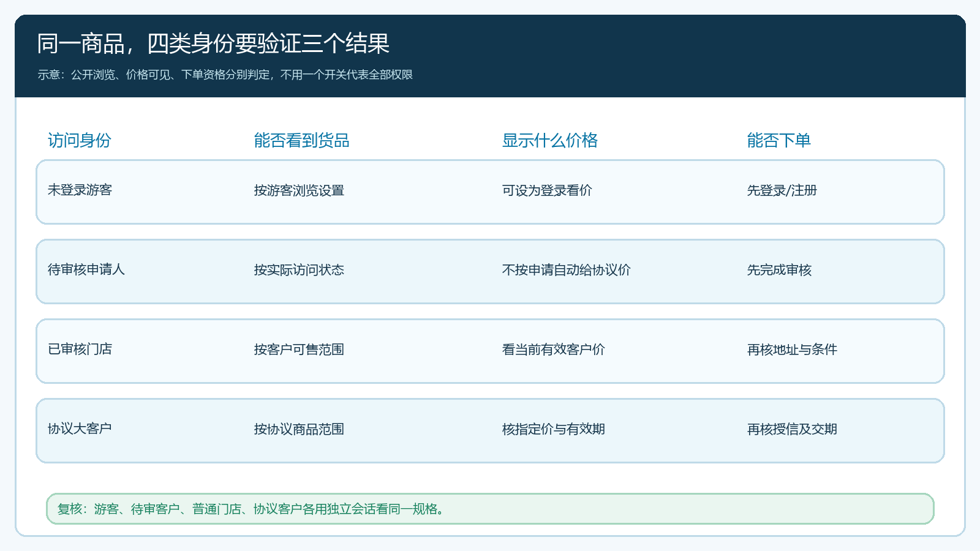Click the cell 先登录/注册

[782, 190]
